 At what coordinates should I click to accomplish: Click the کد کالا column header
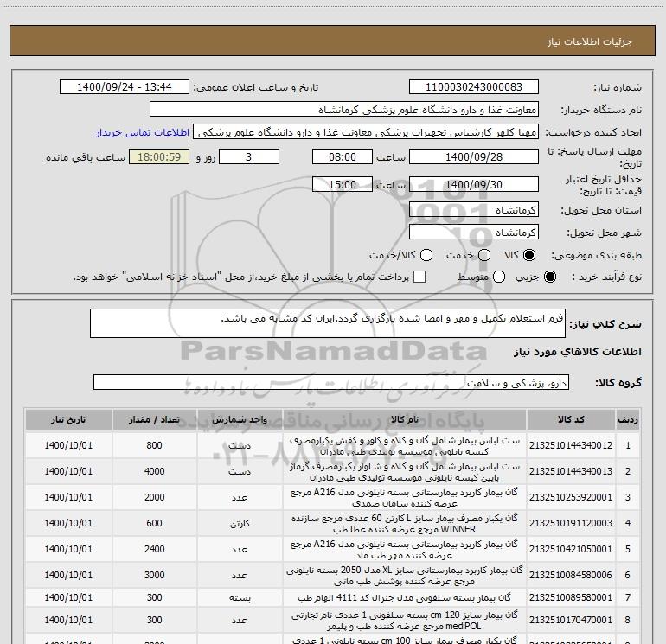(x=571, y=419)
